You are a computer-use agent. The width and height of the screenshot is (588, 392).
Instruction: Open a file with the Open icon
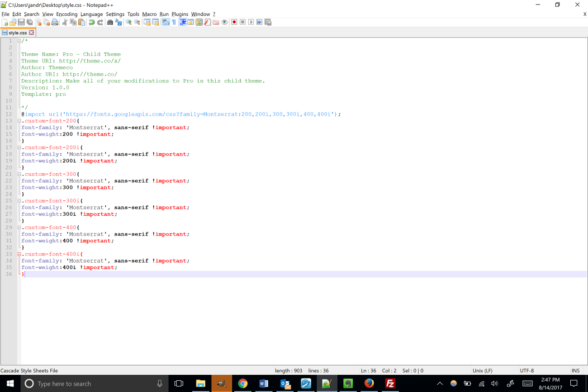[x=13, y=22]
